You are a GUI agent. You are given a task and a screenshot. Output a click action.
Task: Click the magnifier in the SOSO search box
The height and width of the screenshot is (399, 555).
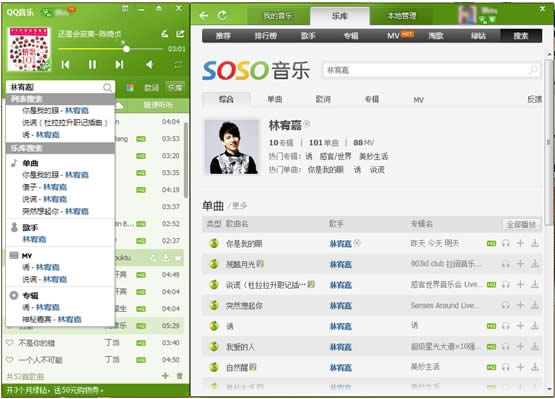tap(533, 70)
